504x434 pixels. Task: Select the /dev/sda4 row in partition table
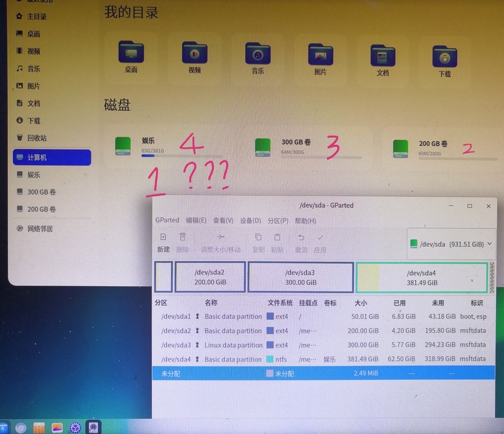pyautogui.click(x=323, y=359)
